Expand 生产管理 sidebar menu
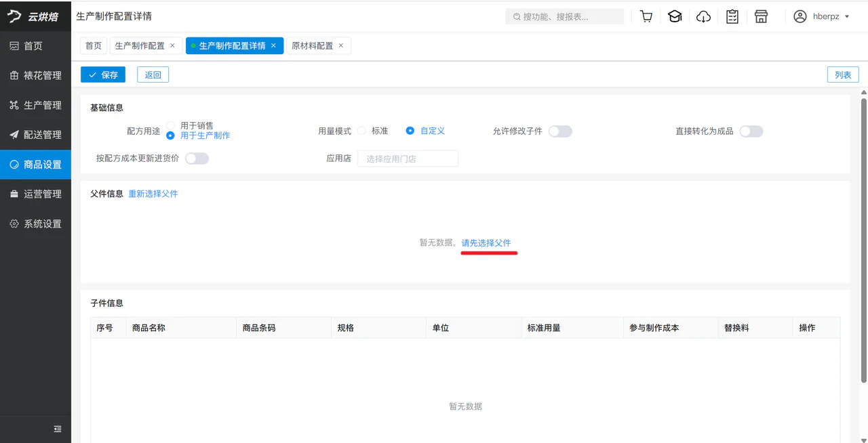The width and height of the screenshot is (868, 443). point(35,105)
